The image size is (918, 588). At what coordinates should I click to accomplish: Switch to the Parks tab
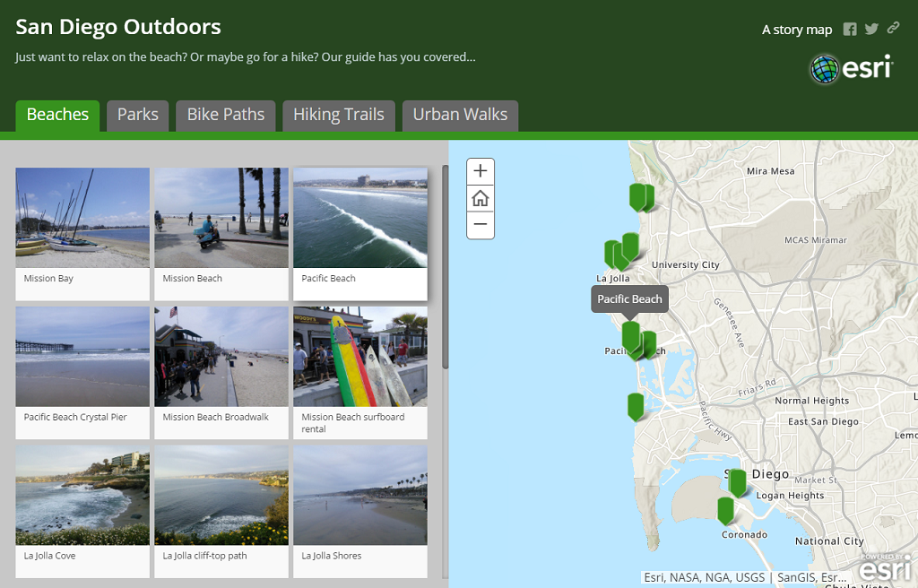point(137,115)
